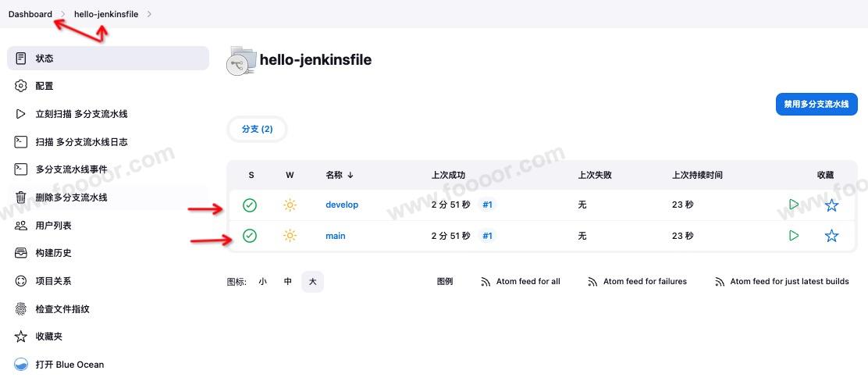
Task: Expand hello-jenkinsfile breadcrumb chevron
Action: click(x=149, y=14)
